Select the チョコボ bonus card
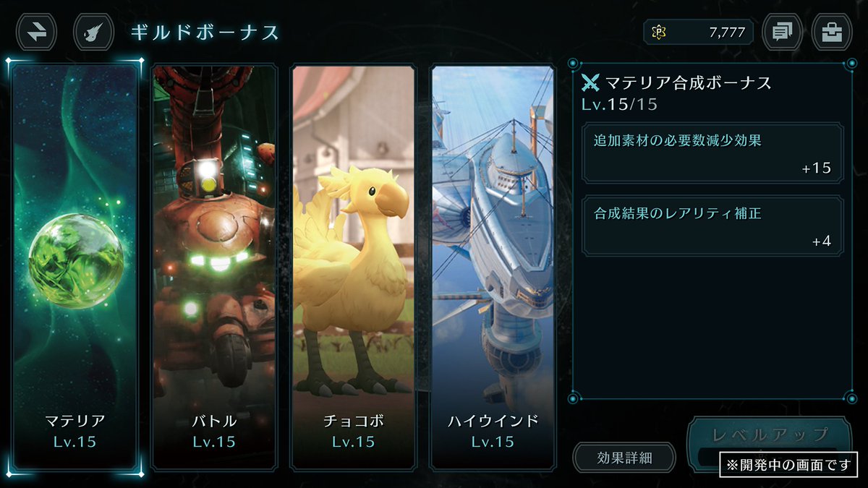This screenshot has height=488, width=868. click(354, 267)
